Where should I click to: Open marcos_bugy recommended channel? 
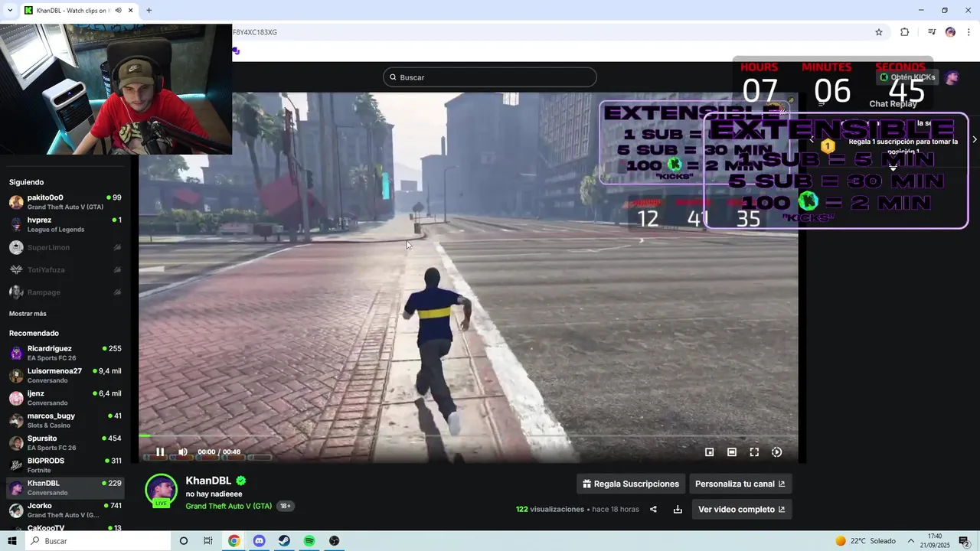[x=65, y=420]
